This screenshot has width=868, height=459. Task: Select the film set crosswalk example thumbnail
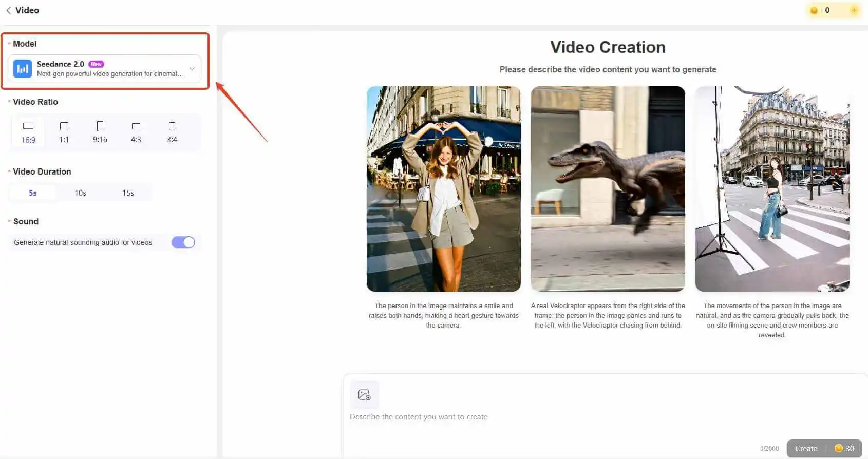pyautogui.click(x=772, y=189)
